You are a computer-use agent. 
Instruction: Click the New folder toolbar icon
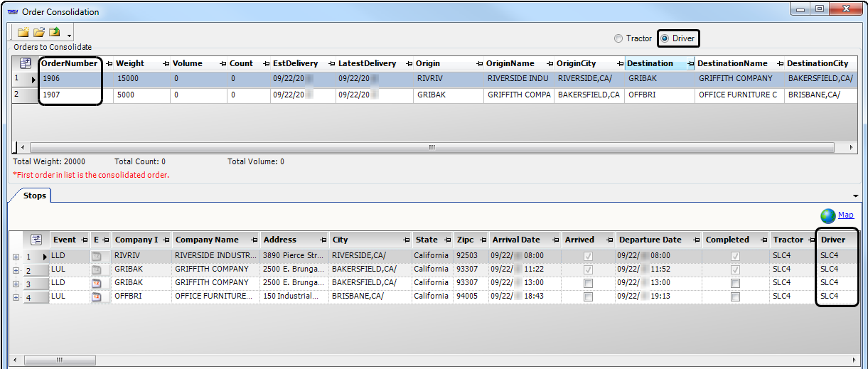(x=23, y=33)
